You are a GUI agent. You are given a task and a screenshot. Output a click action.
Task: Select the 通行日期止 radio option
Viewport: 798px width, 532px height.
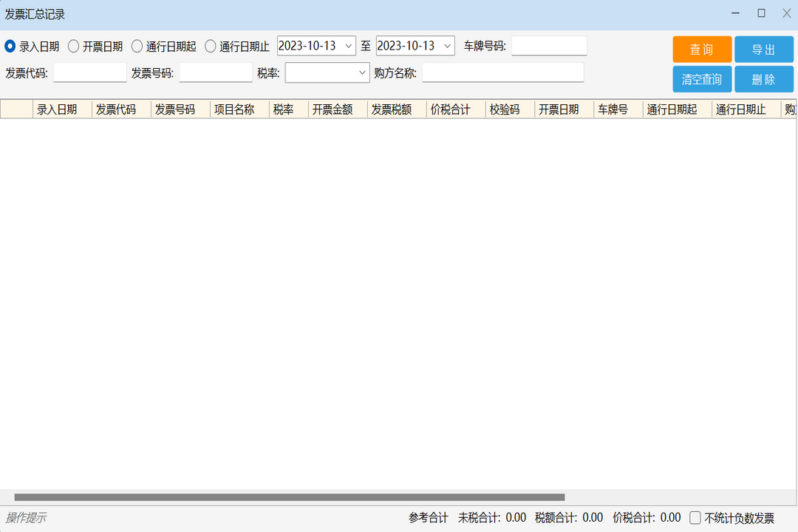[210, 45]
